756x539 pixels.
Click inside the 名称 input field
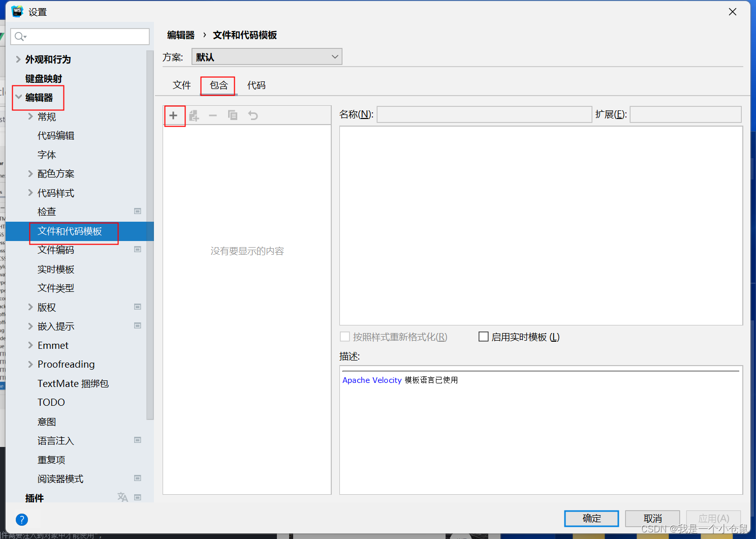(484, 114)
